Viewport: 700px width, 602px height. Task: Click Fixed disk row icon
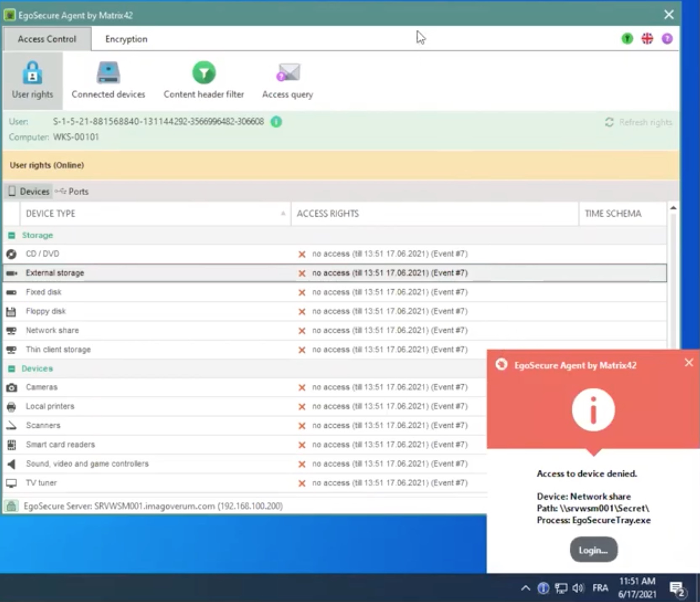[11, 292]
